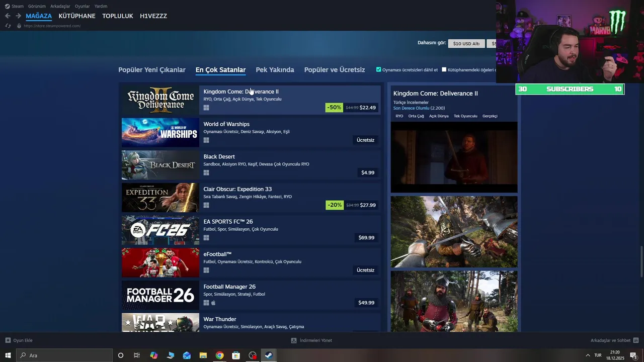The width and height of the screenshot is (644, 362).
Task: Open the eFootball thumbnail
Action: [160, 262]
